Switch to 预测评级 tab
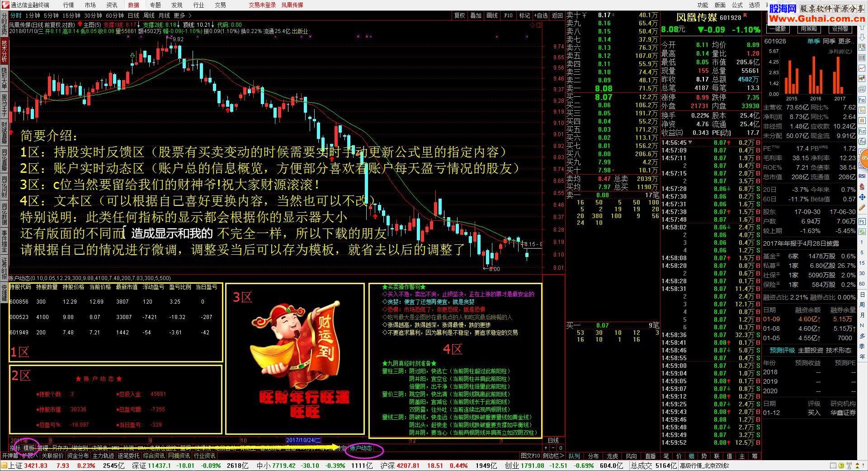 pyautogui.click(x=782, y=350)
